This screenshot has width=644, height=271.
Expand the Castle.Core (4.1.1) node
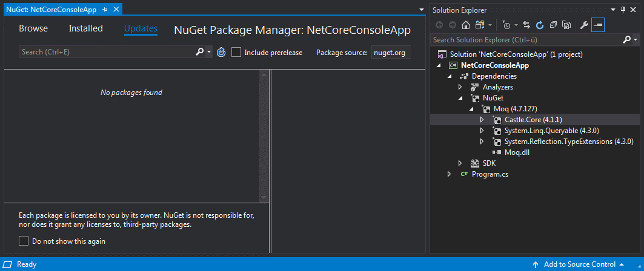482,120
